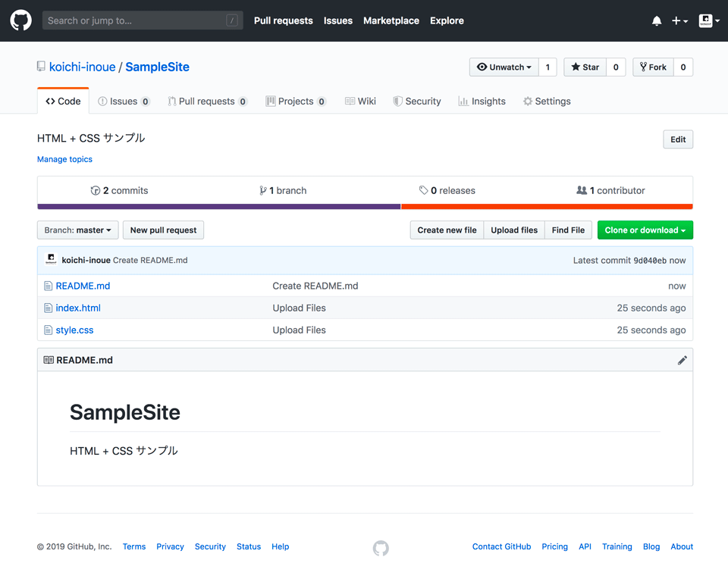Expand the user profile menu
The height and width of the screenshot is (582, 728).
tap(708, 21)
